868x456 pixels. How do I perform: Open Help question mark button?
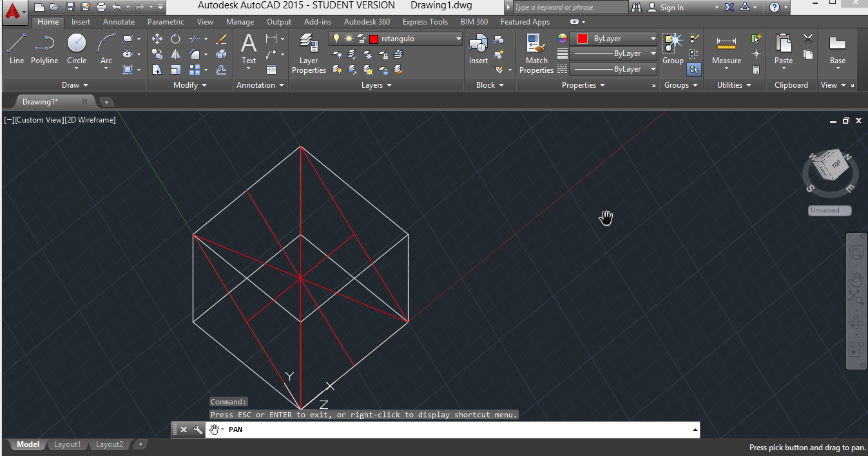click(x=774, y=7)
